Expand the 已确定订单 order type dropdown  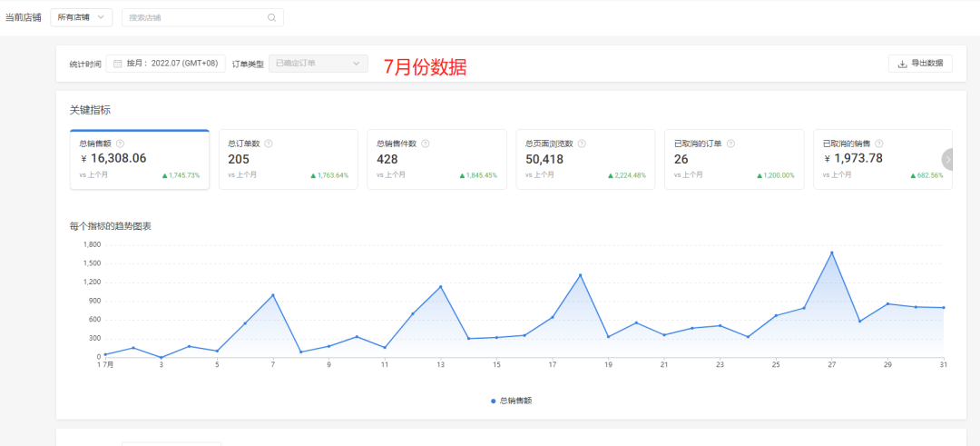[x=318, y=64]
